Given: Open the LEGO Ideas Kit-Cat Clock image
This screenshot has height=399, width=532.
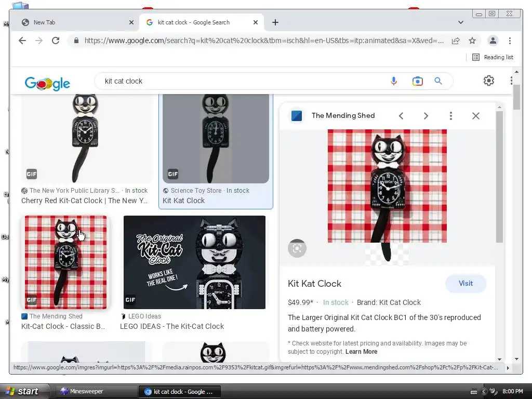Looking at the screenshot, I should [x=194, y=262].
